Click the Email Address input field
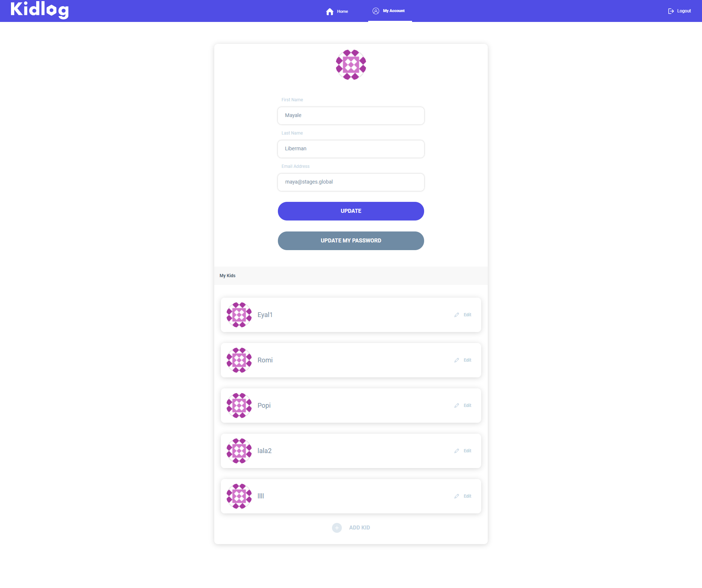Viewport: 702px width, 588px height. [351, 182]
